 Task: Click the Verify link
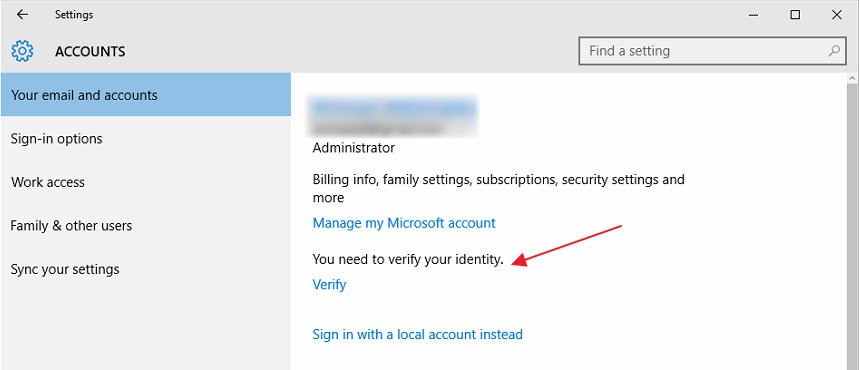(329, 284)
